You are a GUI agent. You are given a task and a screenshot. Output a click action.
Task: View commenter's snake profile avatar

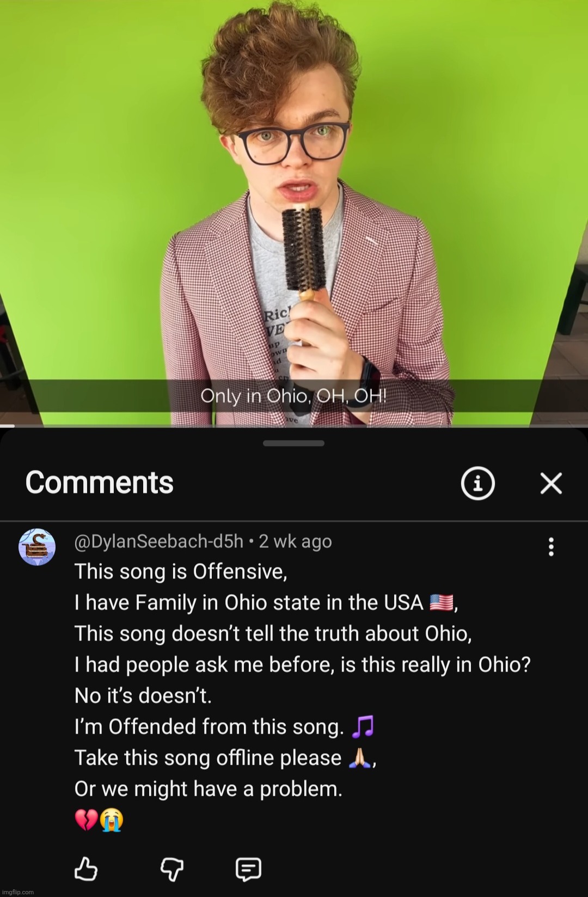coord(37,546)
